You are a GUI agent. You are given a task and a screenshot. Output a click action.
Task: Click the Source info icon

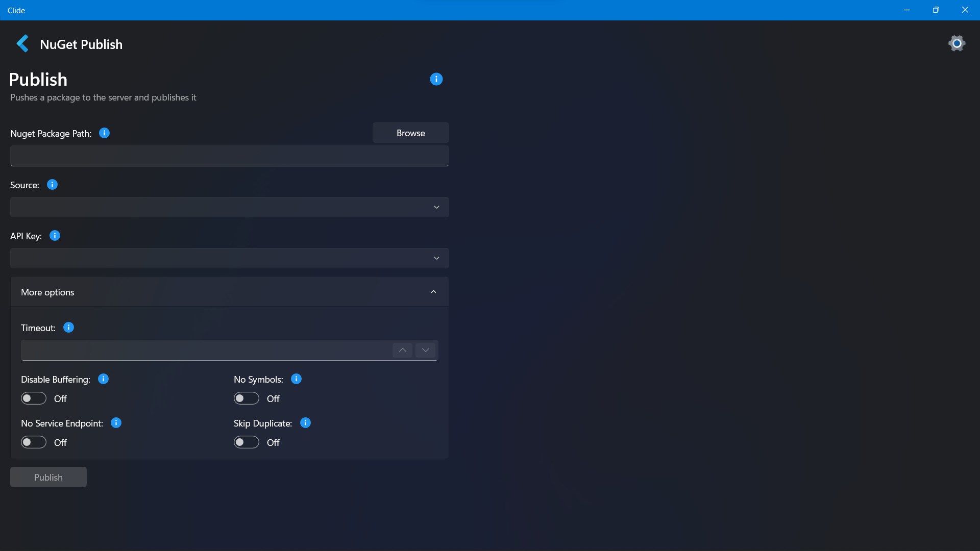pyautogui.click(x=52, y=185)
